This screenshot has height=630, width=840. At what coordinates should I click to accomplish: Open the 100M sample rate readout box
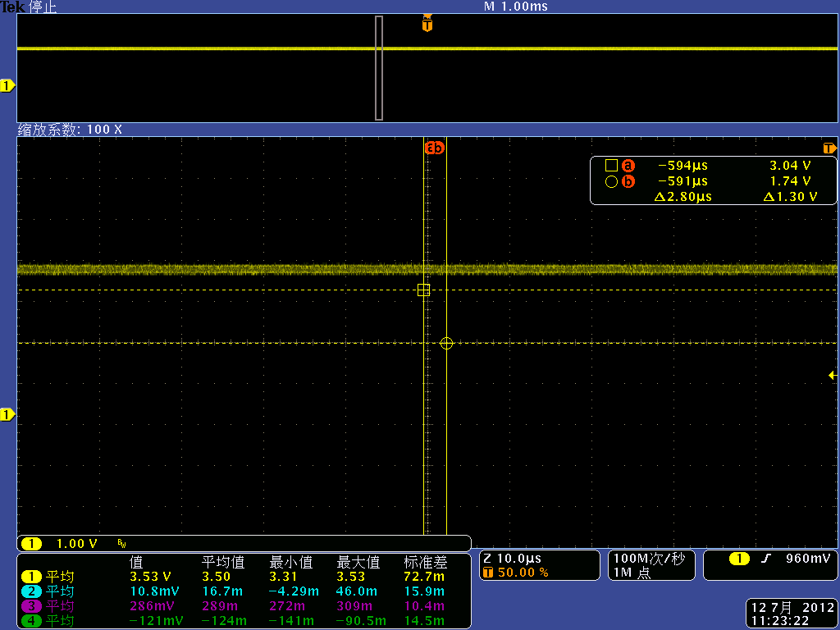pos(651,565)
